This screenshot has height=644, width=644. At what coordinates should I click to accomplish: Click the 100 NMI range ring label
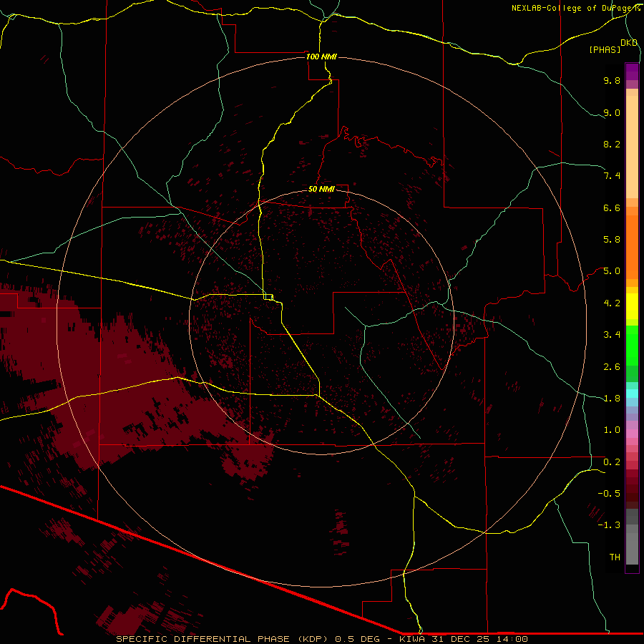(x=321, y=57)
